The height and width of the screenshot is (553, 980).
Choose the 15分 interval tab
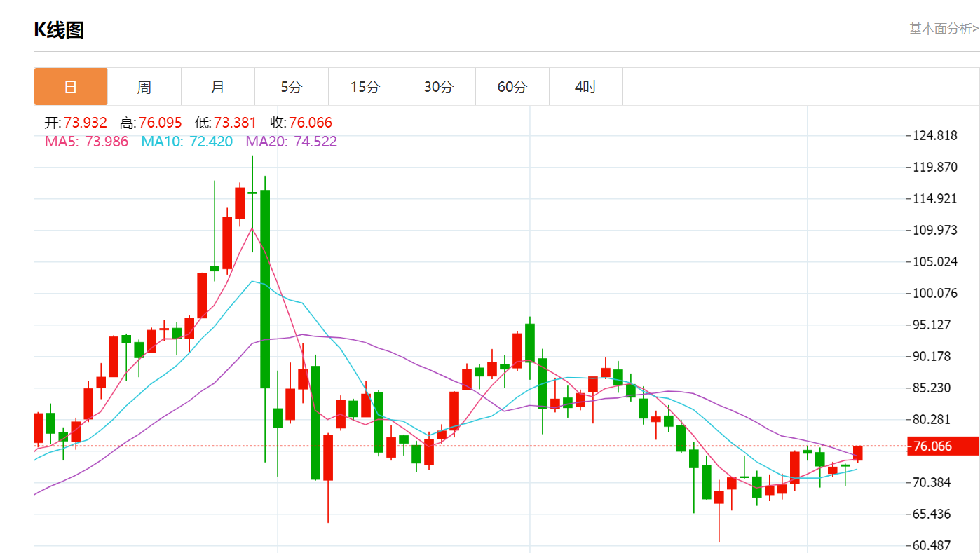click(x=365, y=87)
